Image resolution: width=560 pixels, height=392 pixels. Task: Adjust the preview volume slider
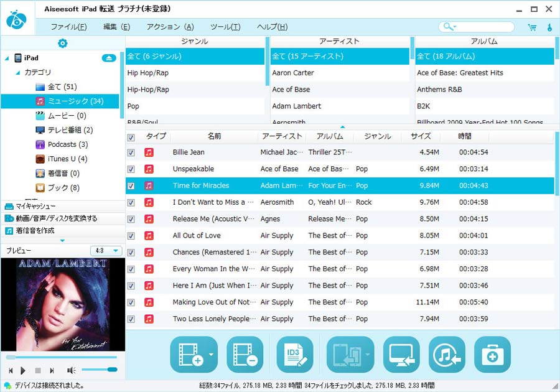click(100, 370)
